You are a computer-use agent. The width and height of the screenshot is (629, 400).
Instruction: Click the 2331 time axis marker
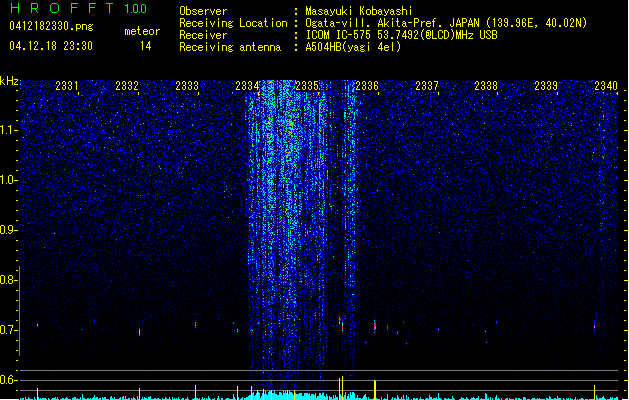pyautogui.click(x=67, y=86)
